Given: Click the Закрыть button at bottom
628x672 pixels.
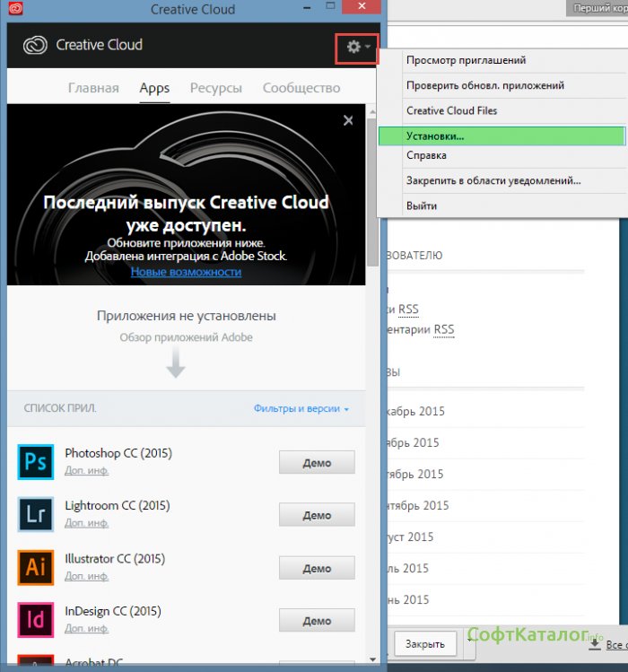Looking at the screenshot, I should (424, 644).
